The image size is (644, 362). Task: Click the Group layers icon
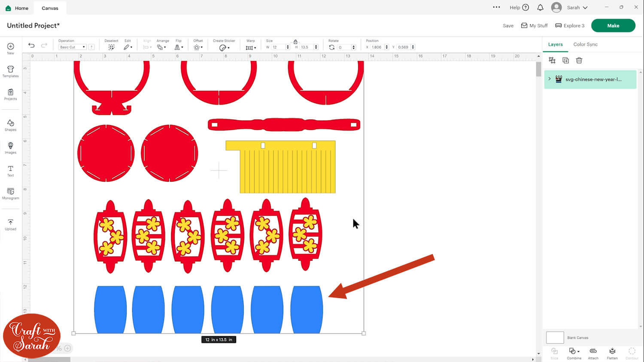[x=552, y=60]
